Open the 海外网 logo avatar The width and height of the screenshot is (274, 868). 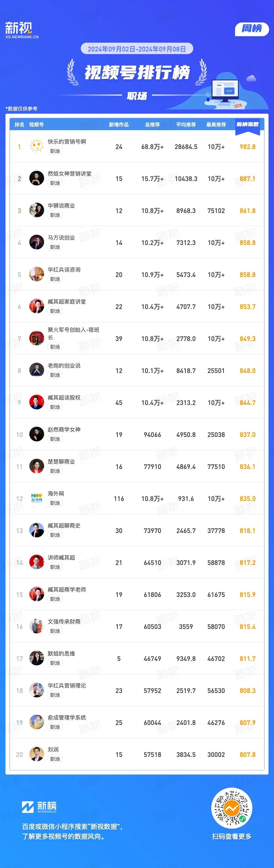coord(36,498)
